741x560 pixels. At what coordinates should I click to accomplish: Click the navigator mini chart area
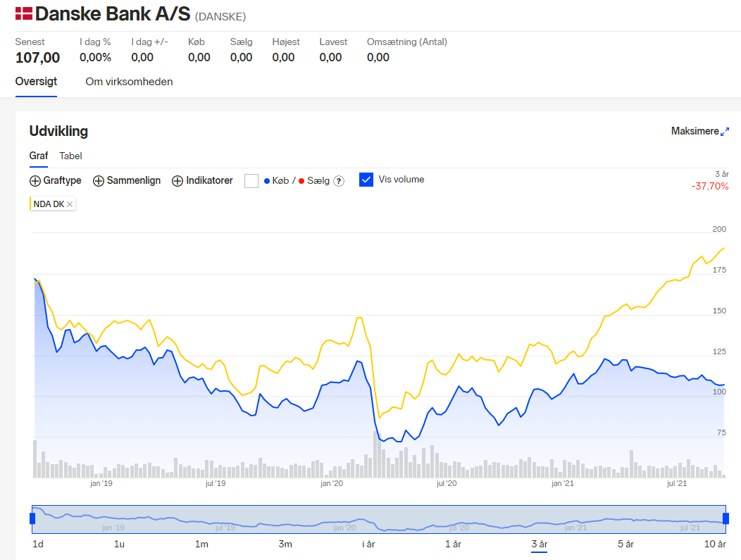tap(379, 519)
